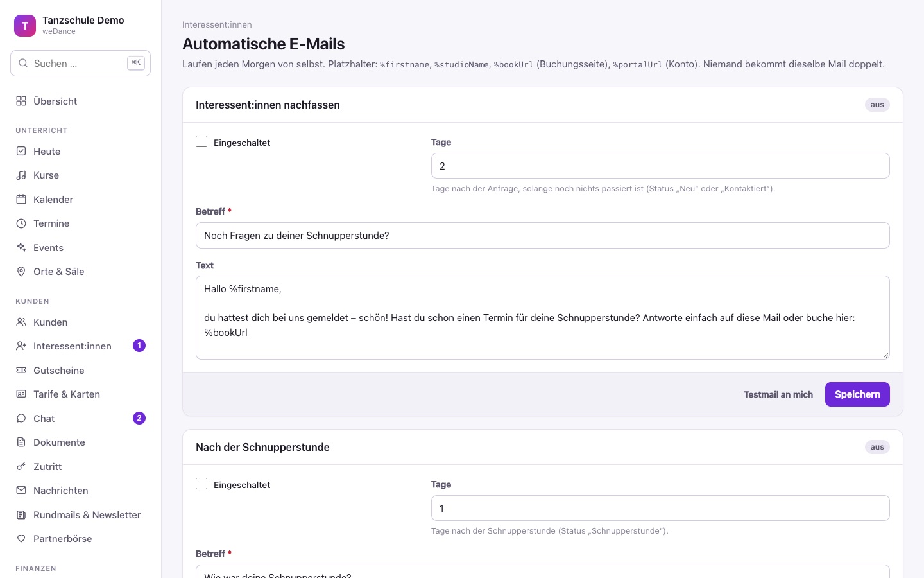Click the Tanzschule Demo logo avatar
This screenshot has height=578, width=924.
point(25,26)
